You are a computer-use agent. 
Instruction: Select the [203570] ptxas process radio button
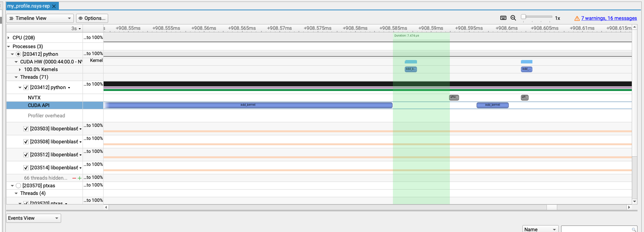(x=18, y=186)
